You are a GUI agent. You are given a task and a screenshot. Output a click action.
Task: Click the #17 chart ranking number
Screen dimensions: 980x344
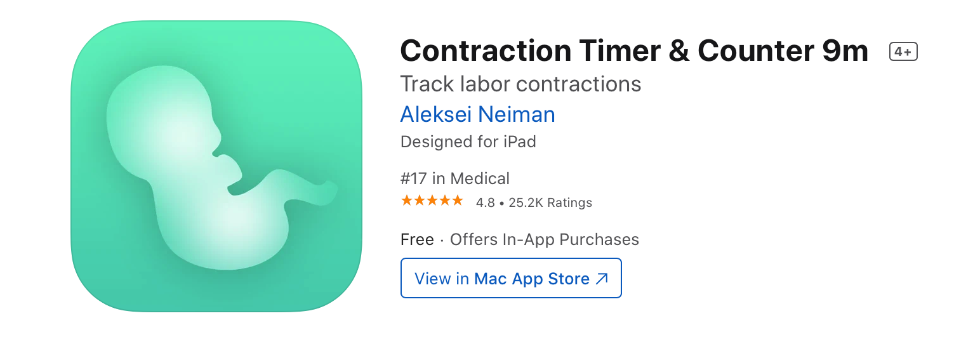(x=414, y=179)
